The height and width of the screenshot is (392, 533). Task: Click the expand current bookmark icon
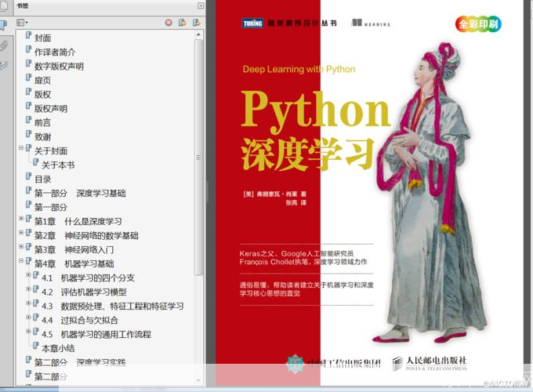point(196,23)
